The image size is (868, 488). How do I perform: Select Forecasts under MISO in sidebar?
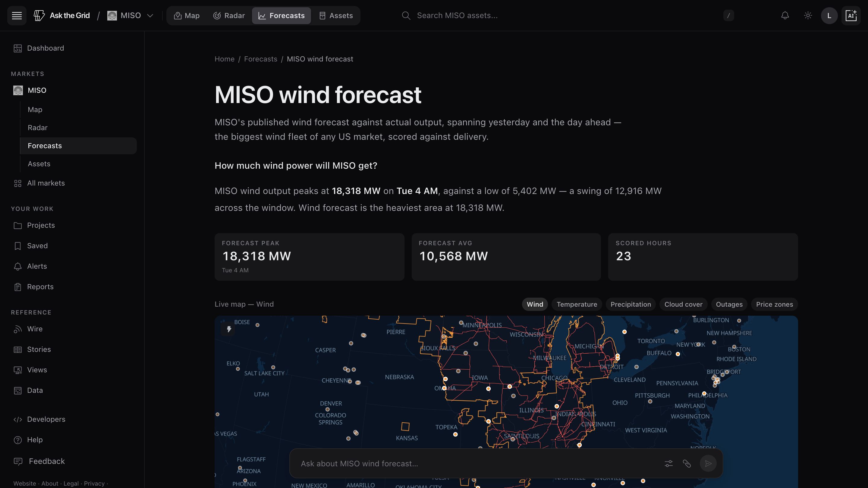(x=78, y=146)
